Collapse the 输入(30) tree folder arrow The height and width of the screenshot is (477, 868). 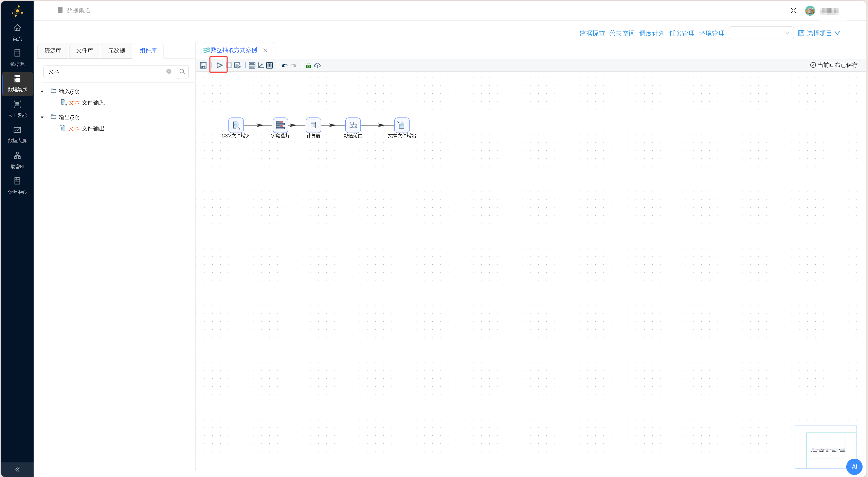(42, 92)
